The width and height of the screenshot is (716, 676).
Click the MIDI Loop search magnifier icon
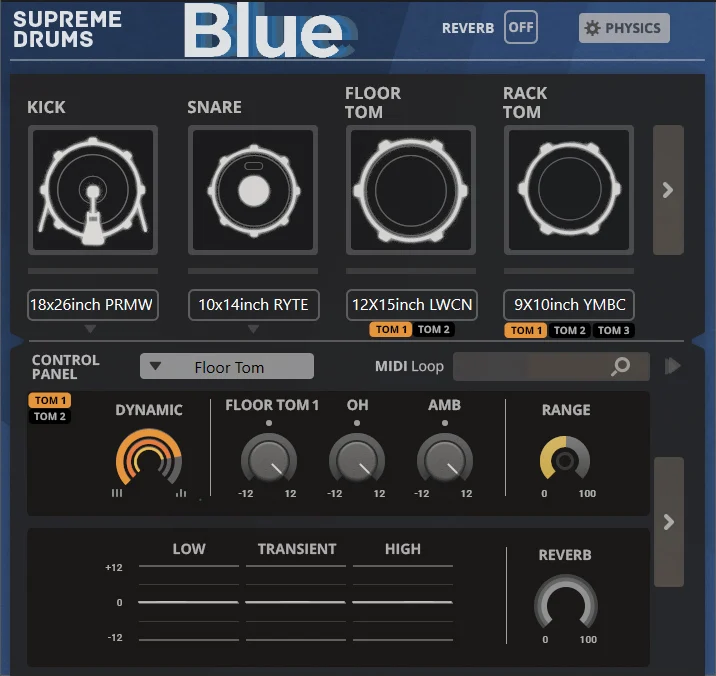pos(620,367)
